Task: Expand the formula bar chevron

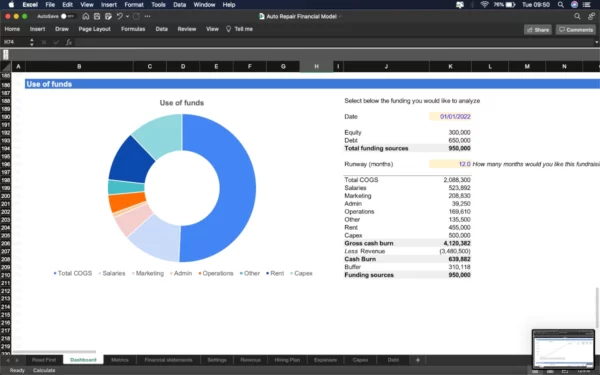Action: (597, 42)
